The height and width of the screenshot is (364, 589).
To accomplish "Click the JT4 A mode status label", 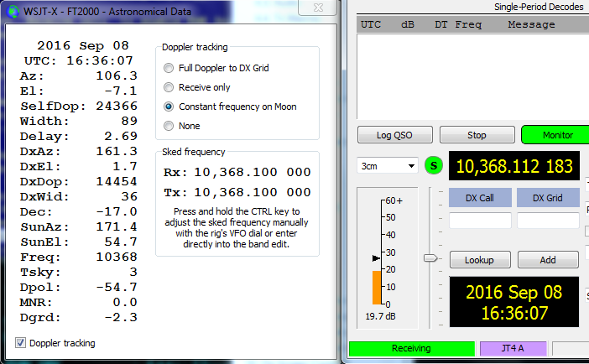I will tap(513, 349).
